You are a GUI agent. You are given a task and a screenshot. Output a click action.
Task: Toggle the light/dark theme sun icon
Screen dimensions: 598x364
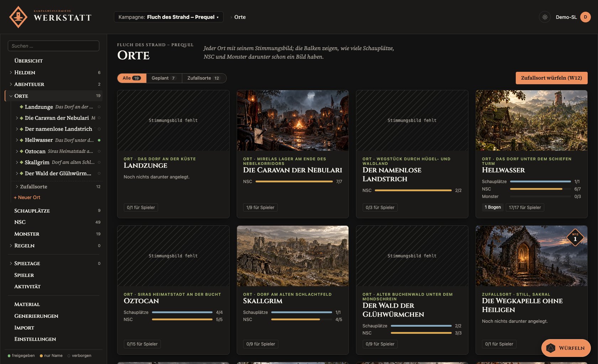pyautogui.click(x=545, y=17)
